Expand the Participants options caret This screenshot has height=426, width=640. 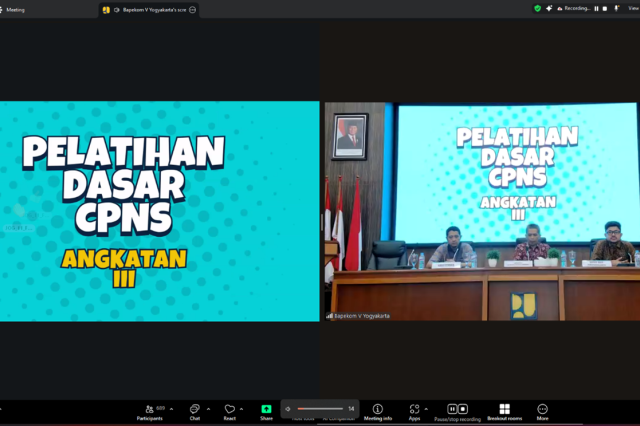click(171, 409)
